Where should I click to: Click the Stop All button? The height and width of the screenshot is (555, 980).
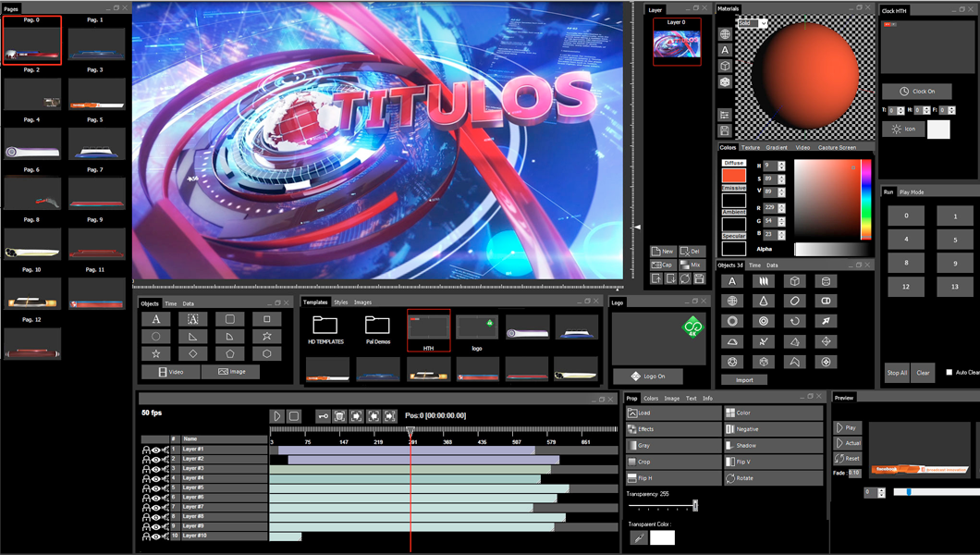coord(897,373)
